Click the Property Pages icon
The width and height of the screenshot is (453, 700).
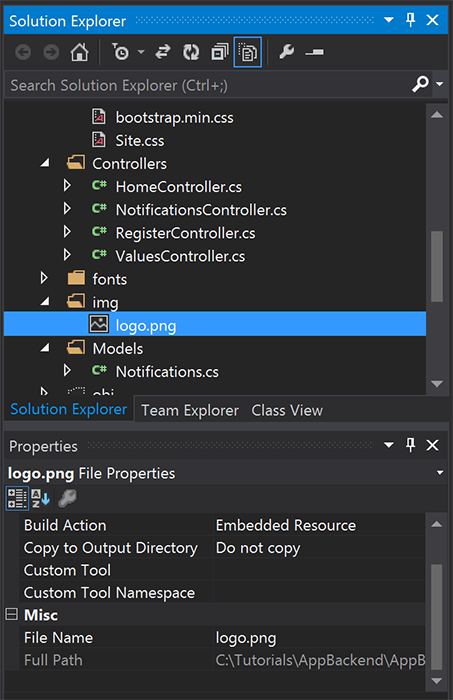(67, 498)
